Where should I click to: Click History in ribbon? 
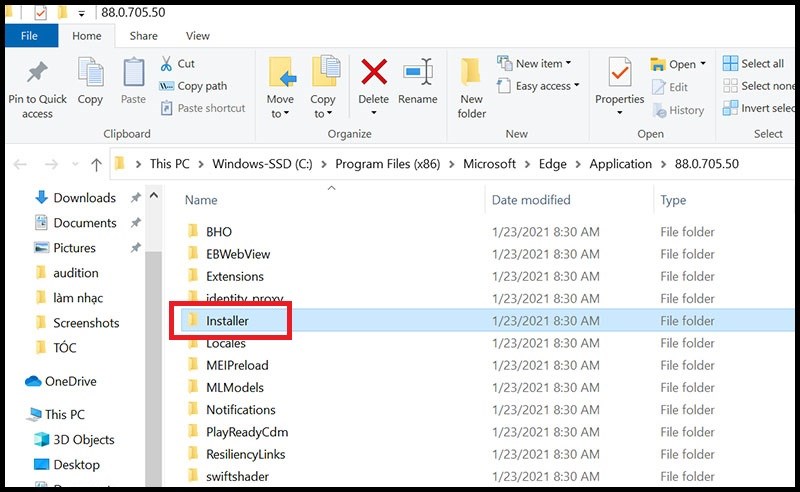678,110
